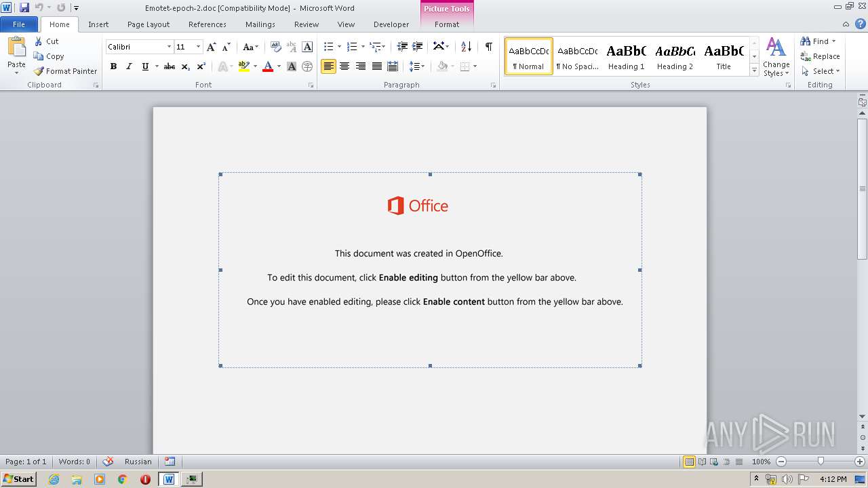Toggle Italic formatting
The height and width of the screenshot is (488, 868).
(129, 66)
